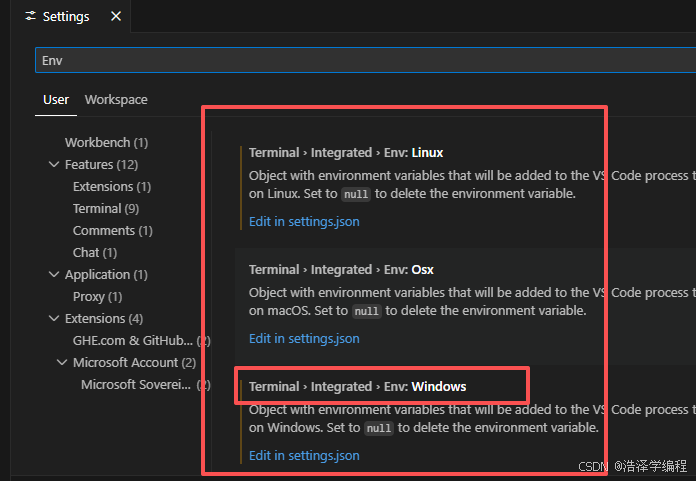Select Proxy (1) category

(98, 297)
